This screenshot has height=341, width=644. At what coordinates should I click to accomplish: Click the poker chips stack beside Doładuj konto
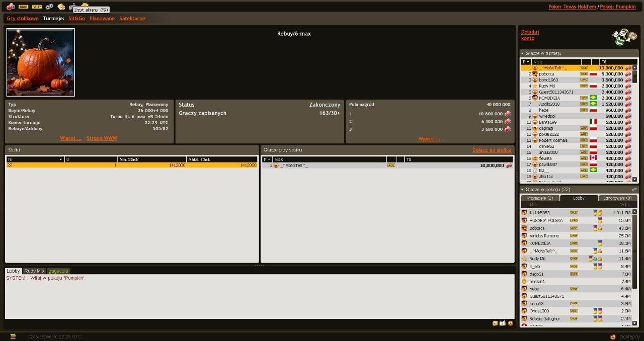624,37
